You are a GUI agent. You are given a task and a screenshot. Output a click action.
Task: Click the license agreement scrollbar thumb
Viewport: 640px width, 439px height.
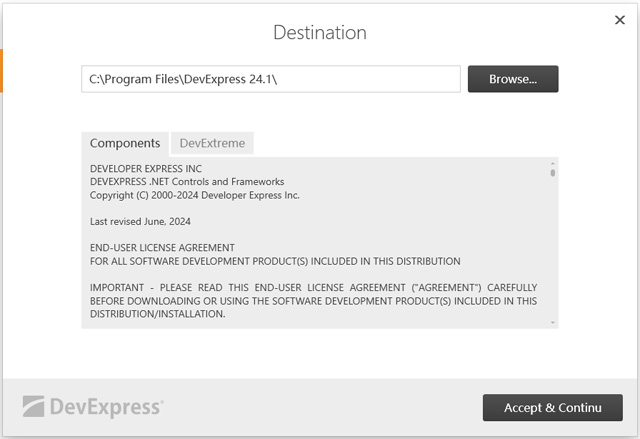click(553, 172)
